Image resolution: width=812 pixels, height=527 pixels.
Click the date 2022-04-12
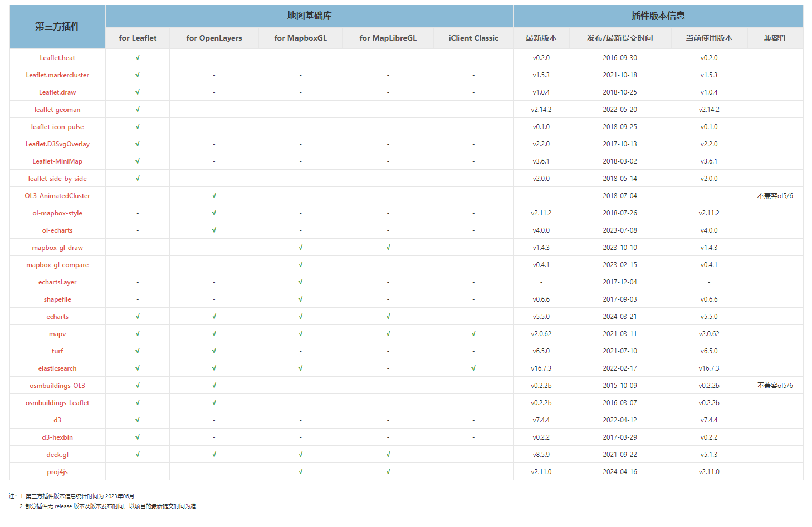pos(620,420)
